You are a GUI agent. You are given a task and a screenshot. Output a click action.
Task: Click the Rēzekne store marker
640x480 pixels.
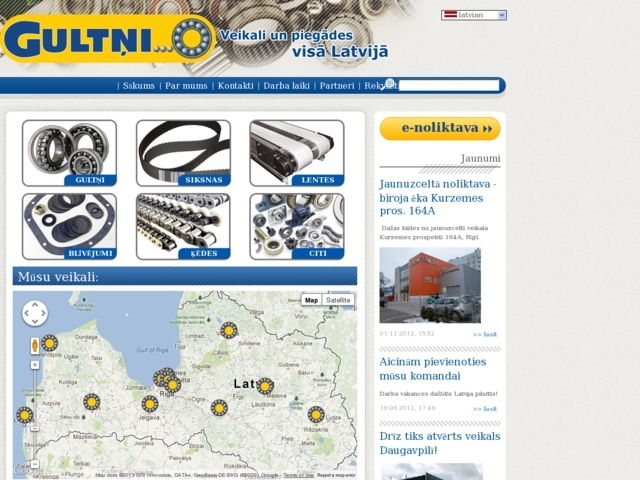coord(316,415)
